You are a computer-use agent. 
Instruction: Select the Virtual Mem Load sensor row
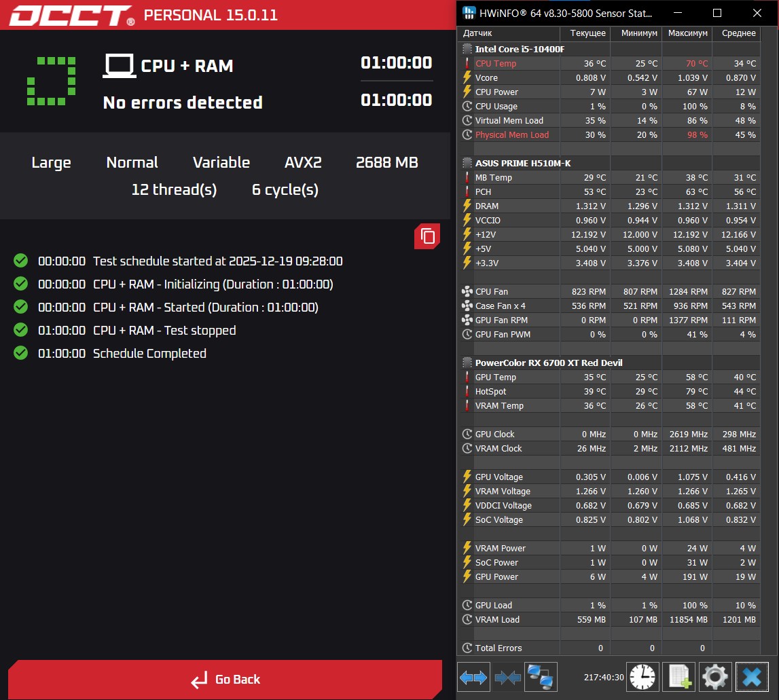click(x=609, y=120)
